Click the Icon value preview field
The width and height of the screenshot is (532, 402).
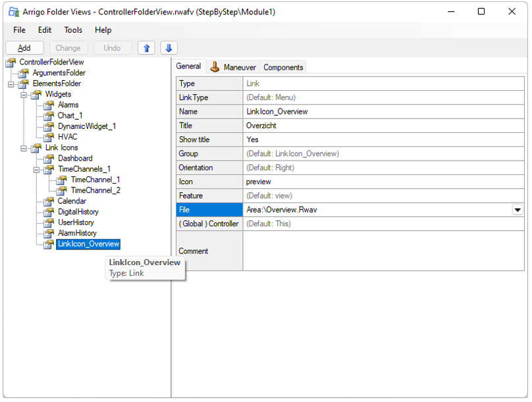tap(383, 182)
